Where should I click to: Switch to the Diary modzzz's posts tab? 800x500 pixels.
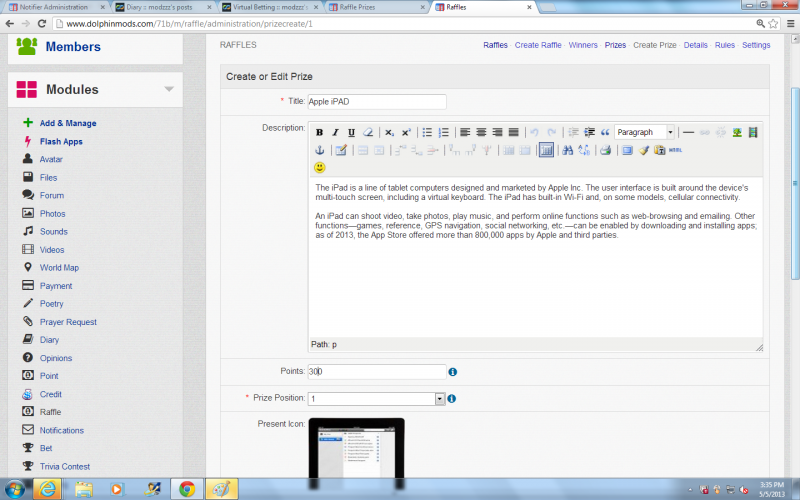163,7
